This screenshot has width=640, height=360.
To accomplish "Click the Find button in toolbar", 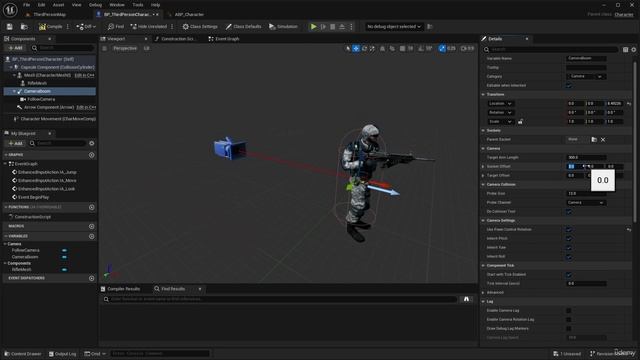I will [116, 27].
